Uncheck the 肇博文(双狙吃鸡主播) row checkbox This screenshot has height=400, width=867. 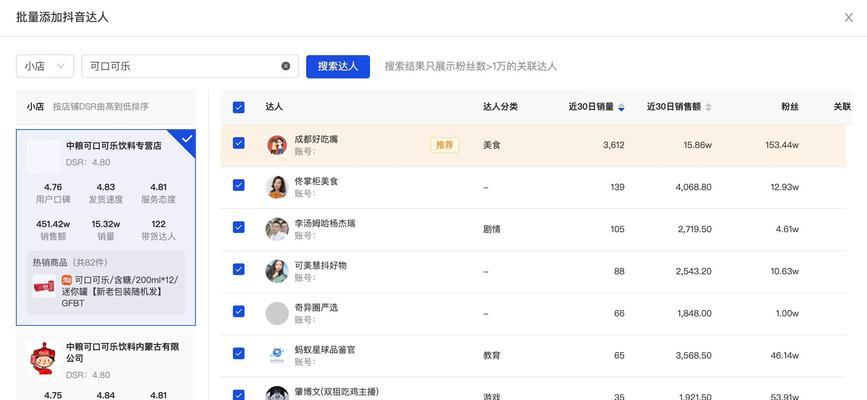[238, 395]
